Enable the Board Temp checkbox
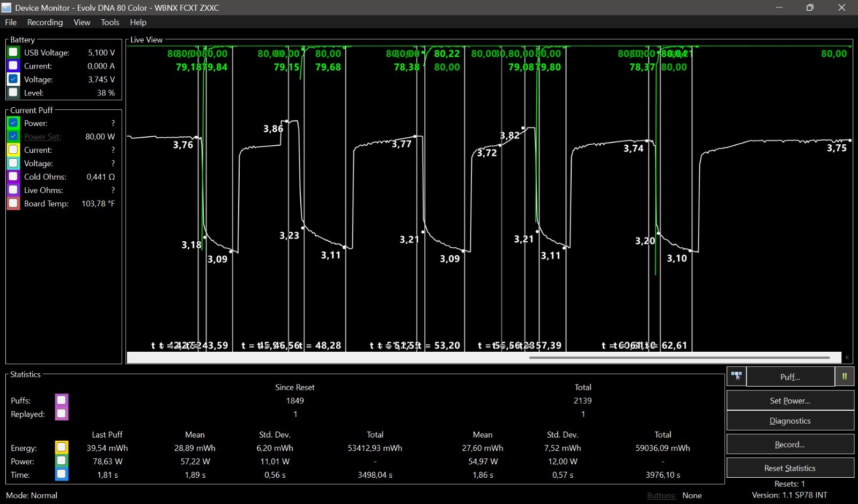Screen dimensions: 858x504 [13, 203]
